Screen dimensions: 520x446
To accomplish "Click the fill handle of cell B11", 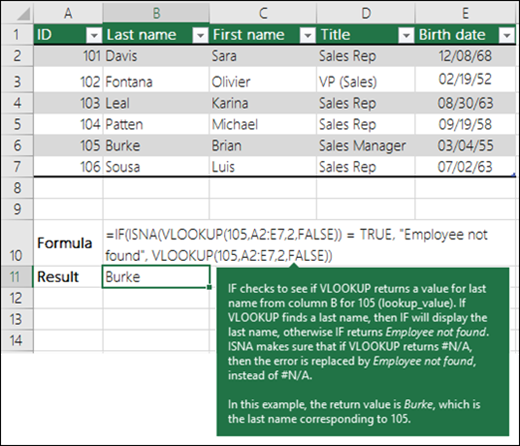I will (209, 287).
